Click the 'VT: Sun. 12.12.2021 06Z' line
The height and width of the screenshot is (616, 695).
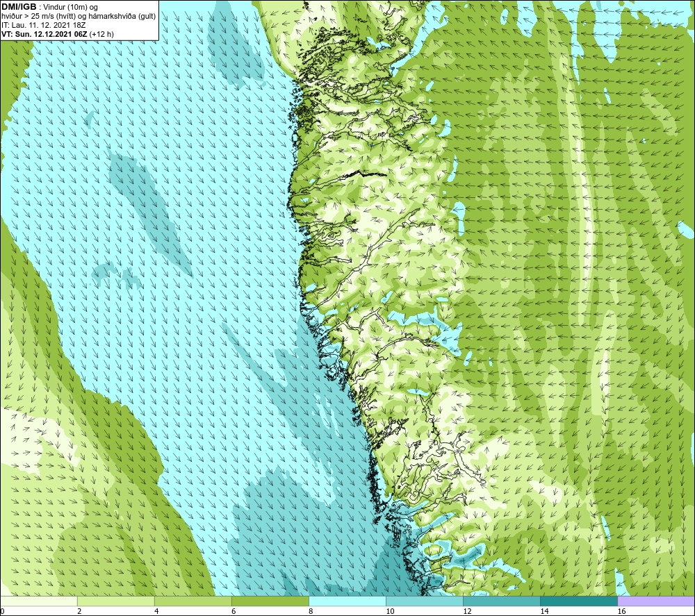point(44,34)
